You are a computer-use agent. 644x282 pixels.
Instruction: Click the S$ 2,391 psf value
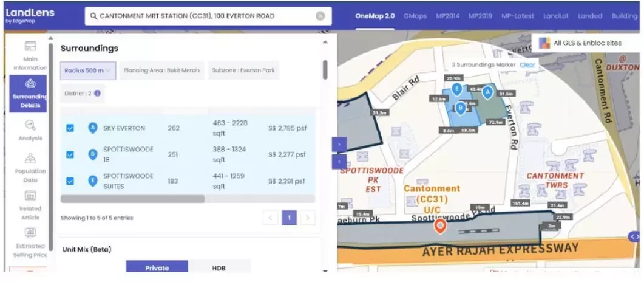[x=286, y=181]
